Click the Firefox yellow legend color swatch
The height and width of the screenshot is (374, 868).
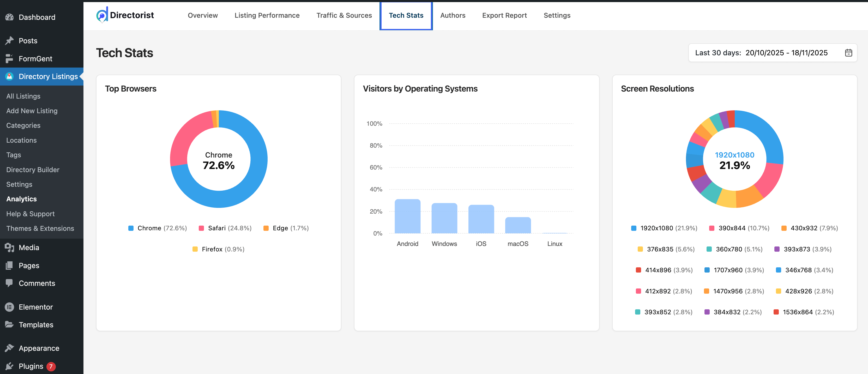pos(195,249)
